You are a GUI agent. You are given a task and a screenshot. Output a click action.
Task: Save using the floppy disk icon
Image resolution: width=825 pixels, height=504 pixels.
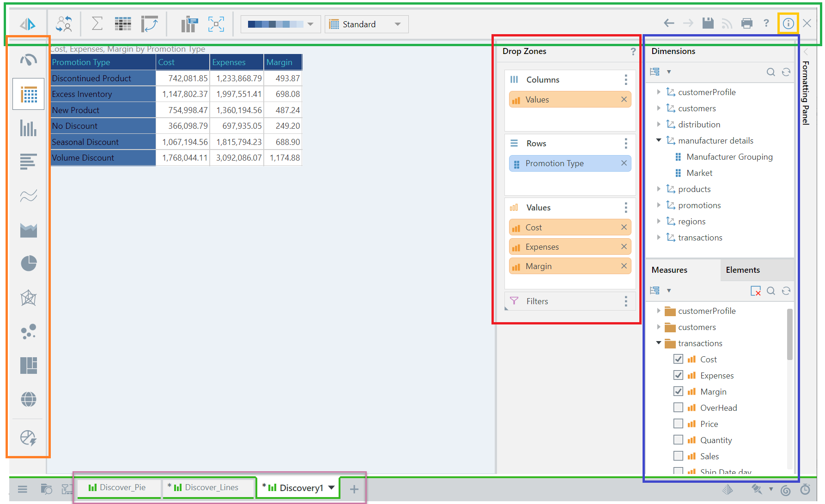[708, 23]
